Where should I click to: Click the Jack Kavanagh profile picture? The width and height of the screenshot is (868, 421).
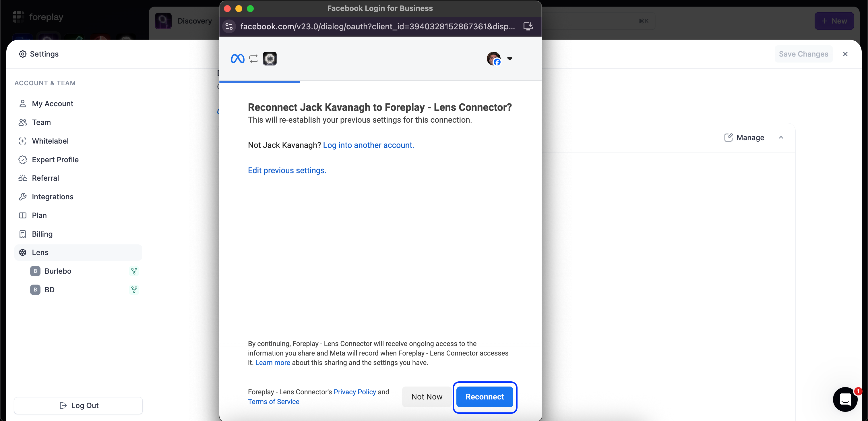(494, 59)
